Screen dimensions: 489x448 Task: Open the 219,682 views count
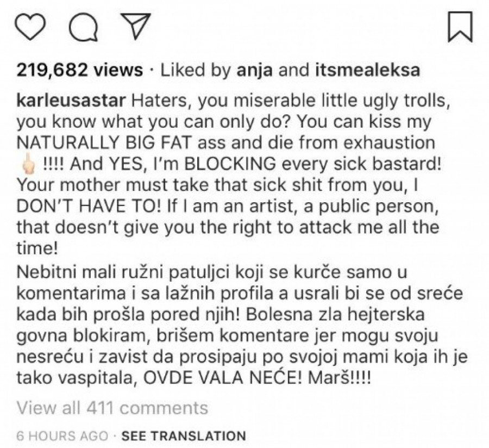click(80, 71)
